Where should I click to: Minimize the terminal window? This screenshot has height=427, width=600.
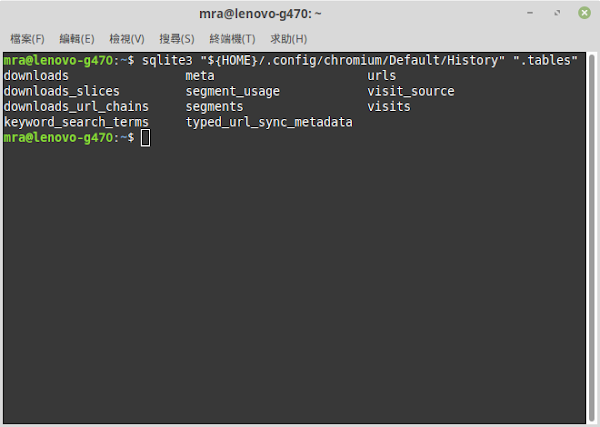pos(530,13)
